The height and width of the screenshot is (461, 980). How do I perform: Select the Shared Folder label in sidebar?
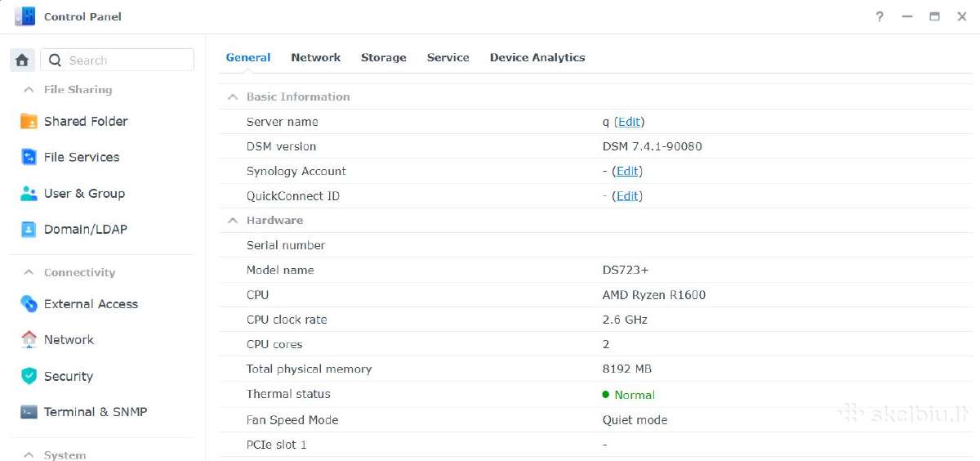[x=86, y=122]
